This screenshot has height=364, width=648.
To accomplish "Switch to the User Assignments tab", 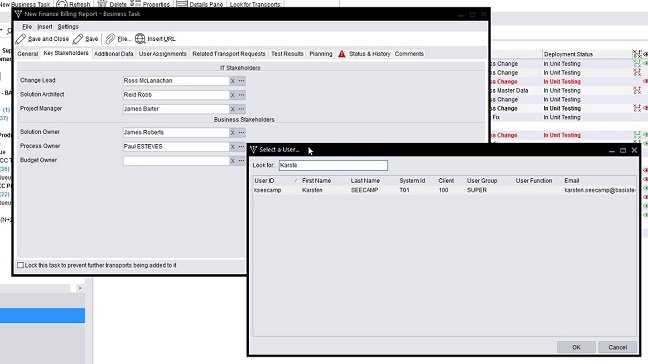I will [x=162, y=54].
